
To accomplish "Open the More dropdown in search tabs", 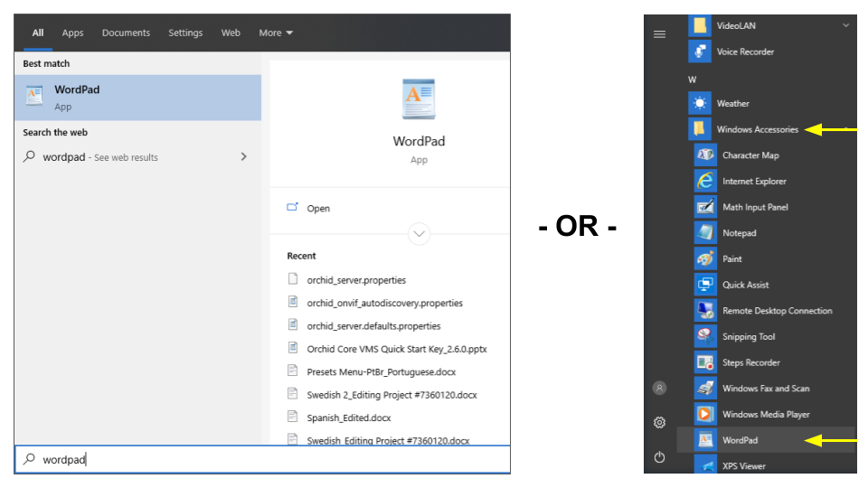I will pos(276,33).
